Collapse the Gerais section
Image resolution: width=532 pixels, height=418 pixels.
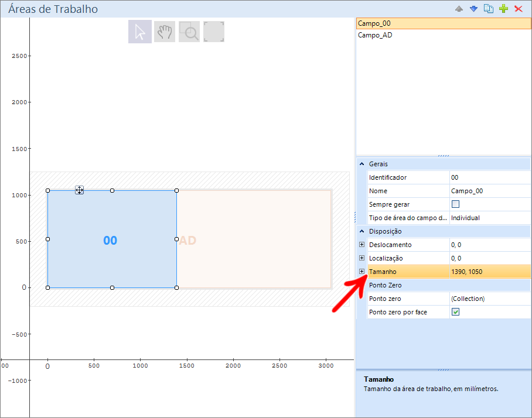(362, 164)
